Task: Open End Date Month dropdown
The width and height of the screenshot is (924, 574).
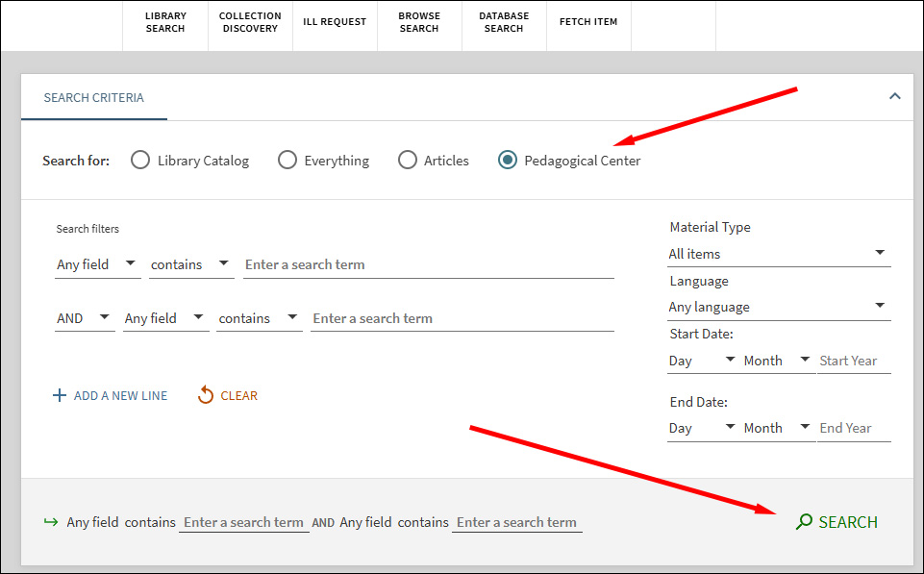Action: pyautogui.click(x=777, y=429)
